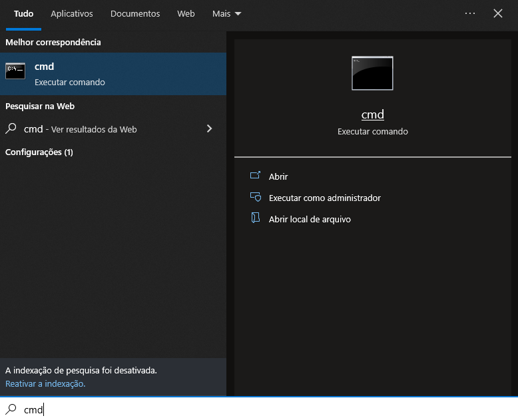Click the administrator shield icon
Viewport: 518px width, 420px height.
(256, 197)
